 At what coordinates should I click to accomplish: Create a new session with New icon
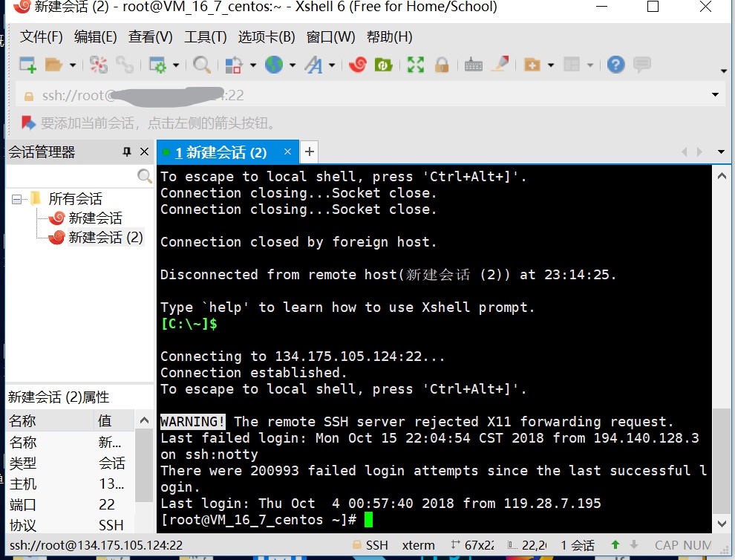(x=26, y=65)
